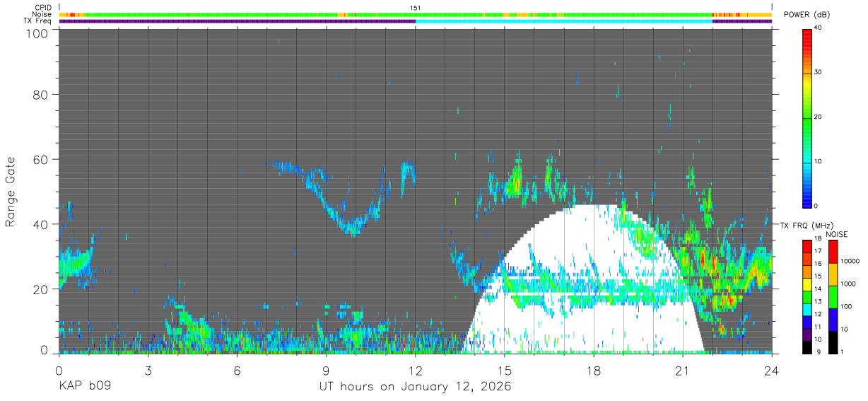Click x-axis tick label "24"
Screen dimensions: 868x401
coord(771,371)
